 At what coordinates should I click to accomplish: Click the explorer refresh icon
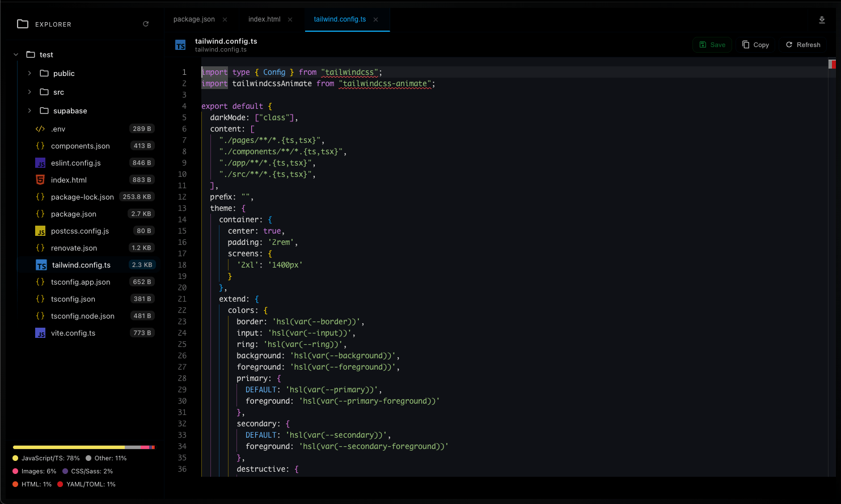(x=146, y=24)
